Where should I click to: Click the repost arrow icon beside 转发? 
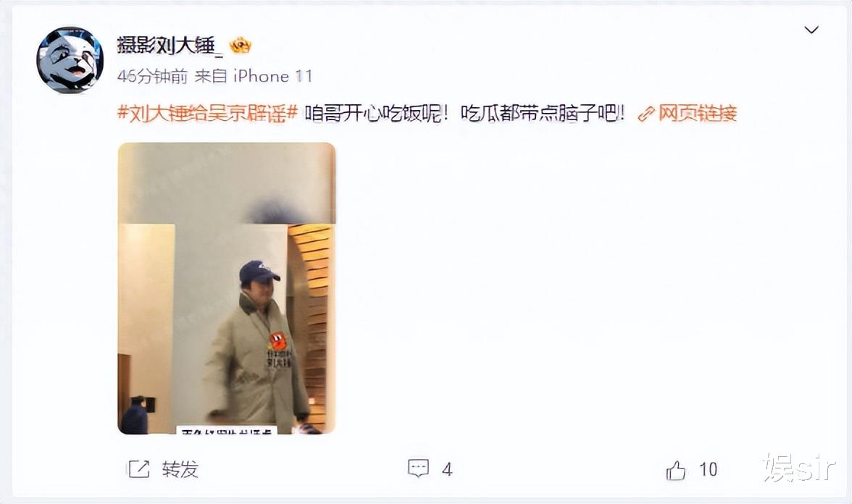(138, 469)
